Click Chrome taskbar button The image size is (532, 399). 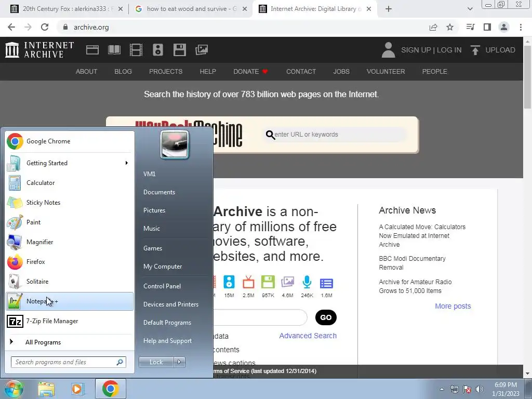tap(111, 389)
